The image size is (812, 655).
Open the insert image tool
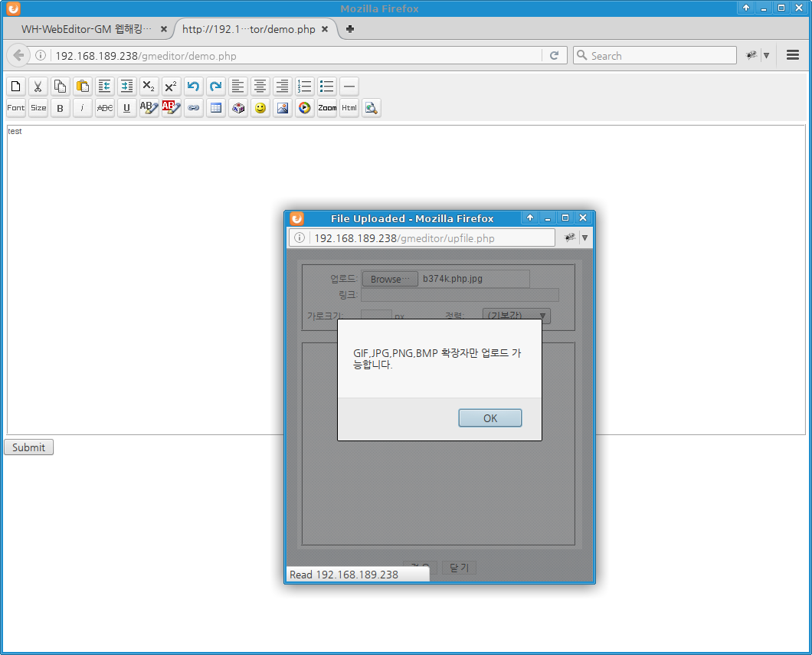(283, 108)
